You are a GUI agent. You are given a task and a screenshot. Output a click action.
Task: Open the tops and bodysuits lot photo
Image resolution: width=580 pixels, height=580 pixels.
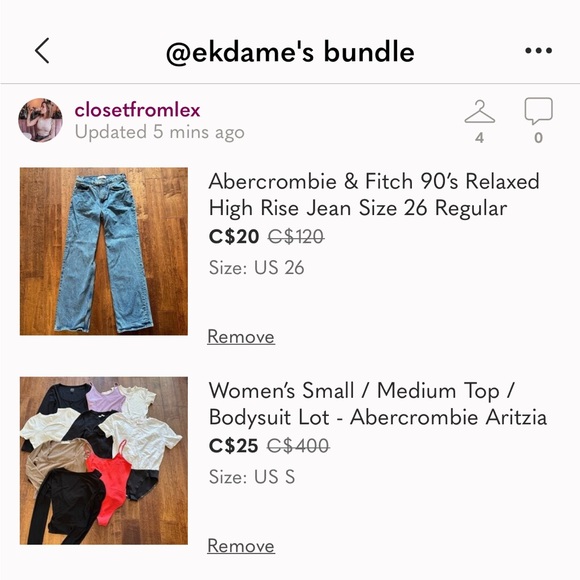point(104,461)
